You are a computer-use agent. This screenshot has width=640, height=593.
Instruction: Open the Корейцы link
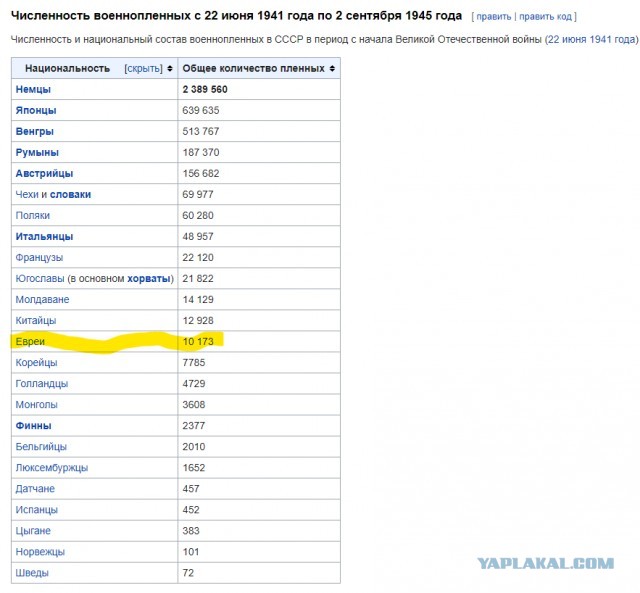(x=36, y=363)
